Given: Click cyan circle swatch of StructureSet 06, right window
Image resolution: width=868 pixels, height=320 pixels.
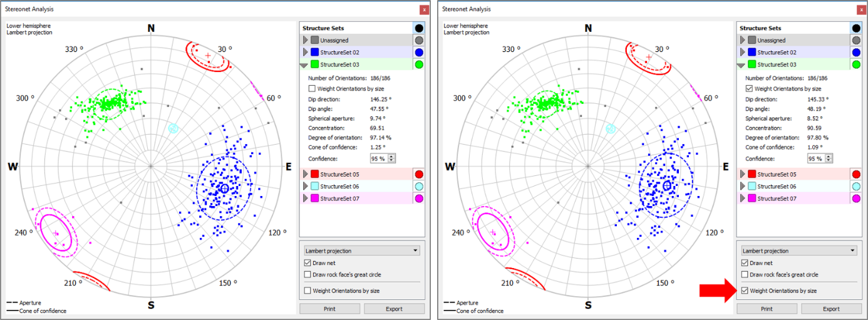Looking at the screenshot, I should point(856,186).
